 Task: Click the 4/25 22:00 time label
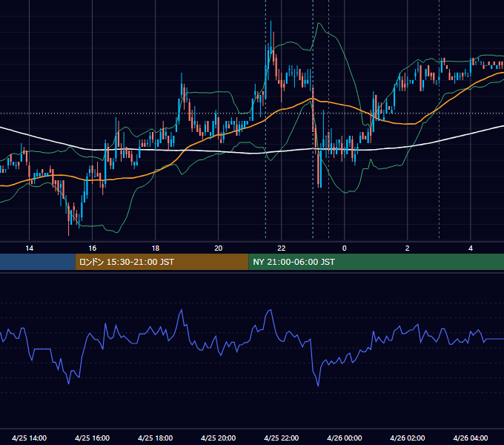281,438
